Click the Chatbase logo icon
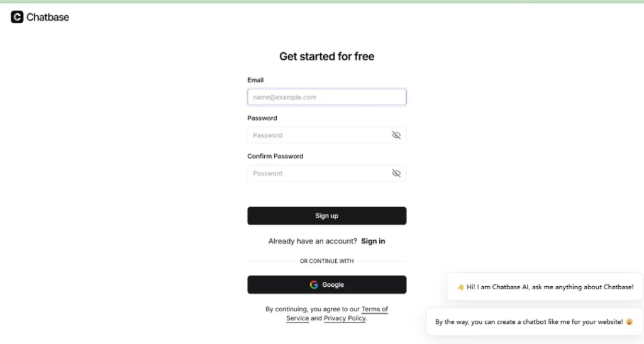Screen dimensions: 644x344 (17, 17)
